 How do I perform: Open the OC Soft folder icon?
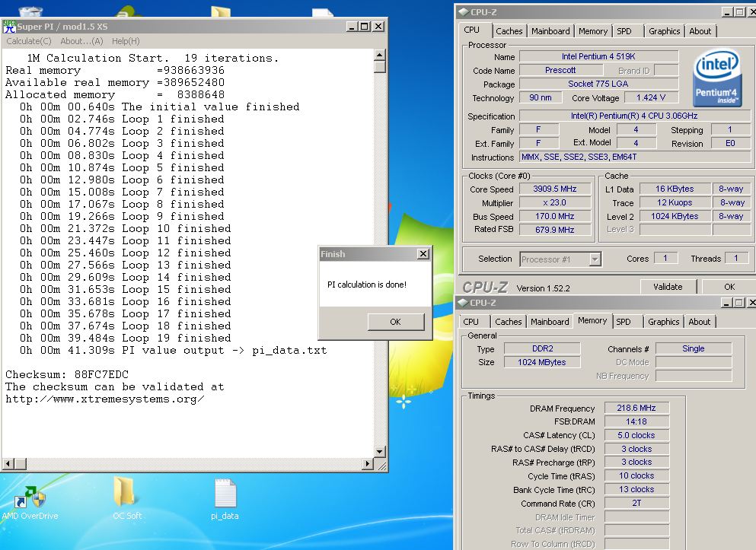point(127,498)
